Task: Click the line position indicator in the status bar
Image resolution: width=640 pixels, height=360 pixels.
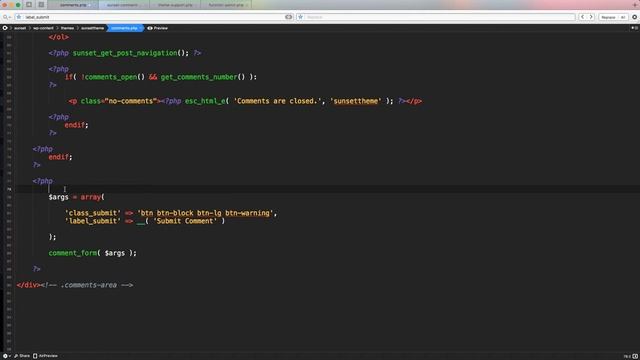Action: tap(627, 356)
